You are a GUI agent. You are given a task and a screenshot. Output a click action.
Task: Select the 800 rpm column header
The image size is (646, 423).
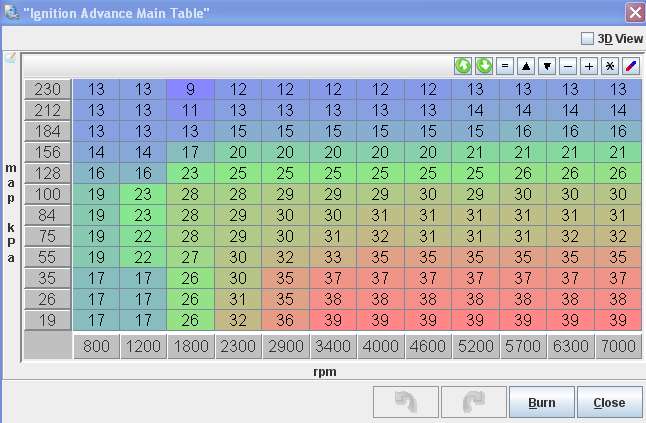pyautogui.click(x=96, y=346)
